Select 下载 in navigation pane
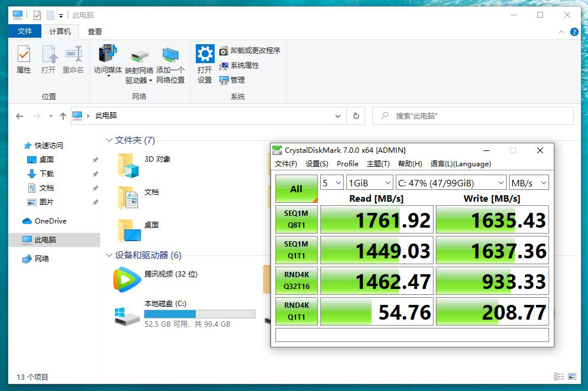The image size is (588, 391). pos(47,174)
